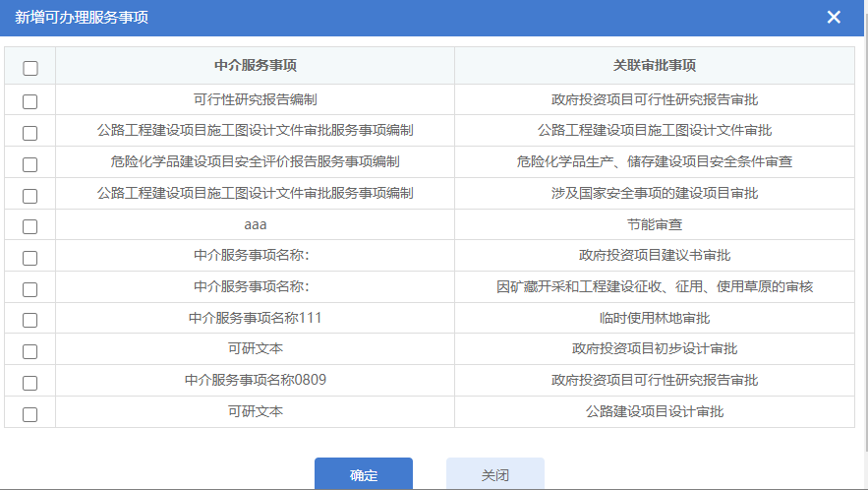Click the 中介服务事项 column header
This screenshot has height=490, width=868.
click(256, 66)
